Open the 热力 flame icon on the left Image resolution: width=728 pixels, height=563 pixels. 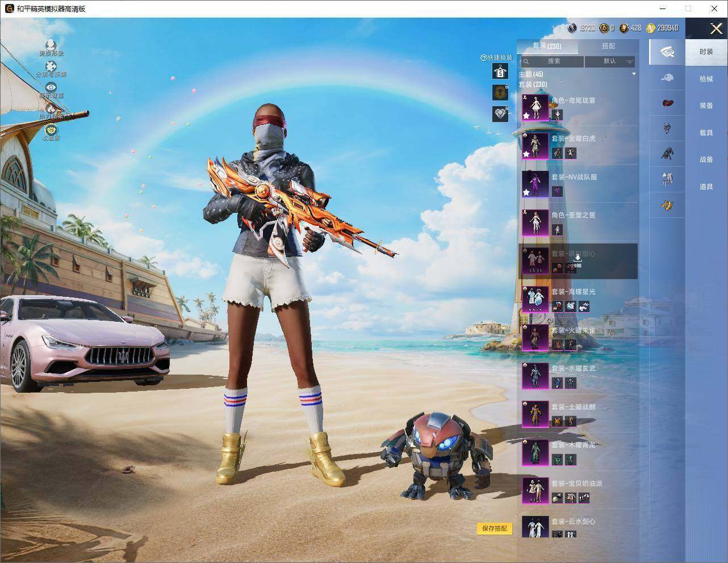coord(51,108)
